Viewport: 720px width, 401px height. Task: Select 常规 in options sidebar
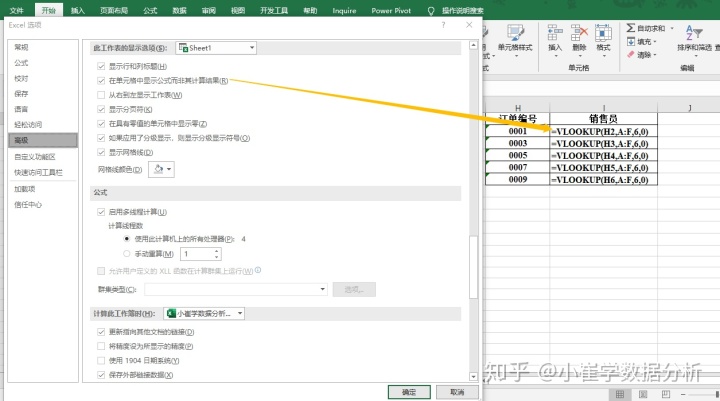point(43,47)
